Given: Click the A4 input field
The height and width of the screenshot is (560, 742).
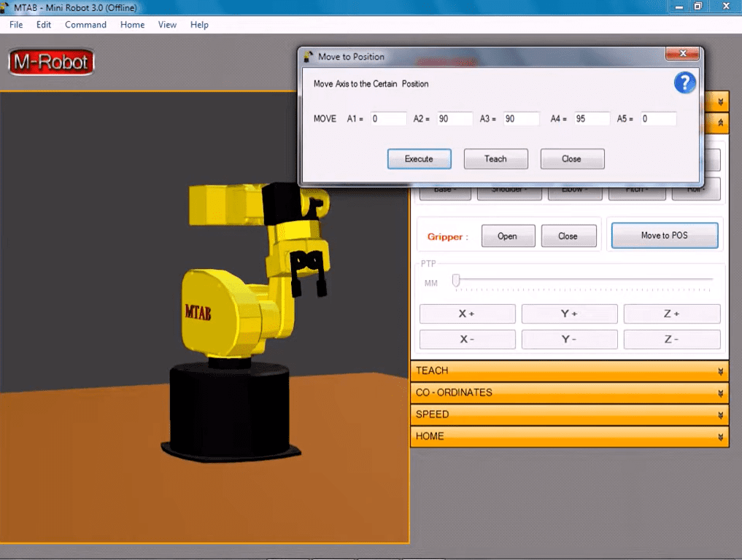Looking at the screenshot, I should (x=592, y=119).
